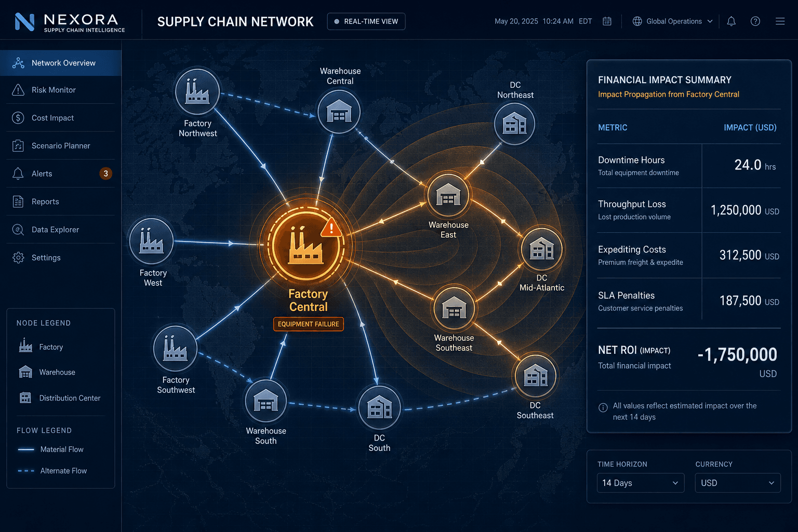Select the DC Mid-Atlantic node
798x532 pixels.
point(541,249)
